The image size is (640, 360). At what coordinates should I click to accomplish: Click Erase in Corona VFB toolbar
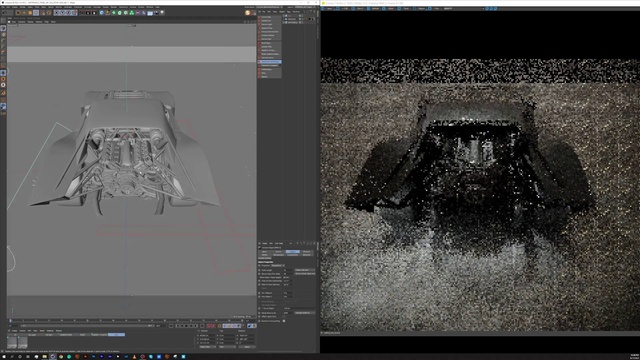tap(388, 8)
